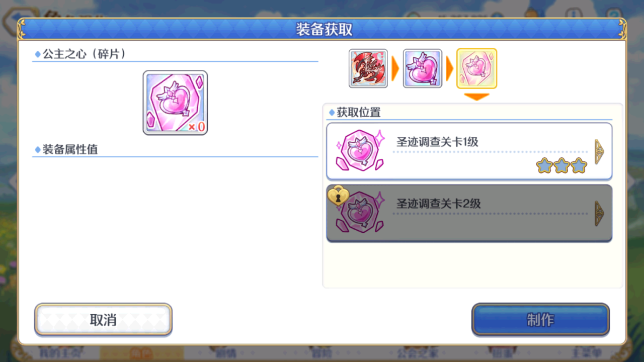Click the orange arrow between axe and heart
This screenshot has height=362, width=644.
pos(395,69)
